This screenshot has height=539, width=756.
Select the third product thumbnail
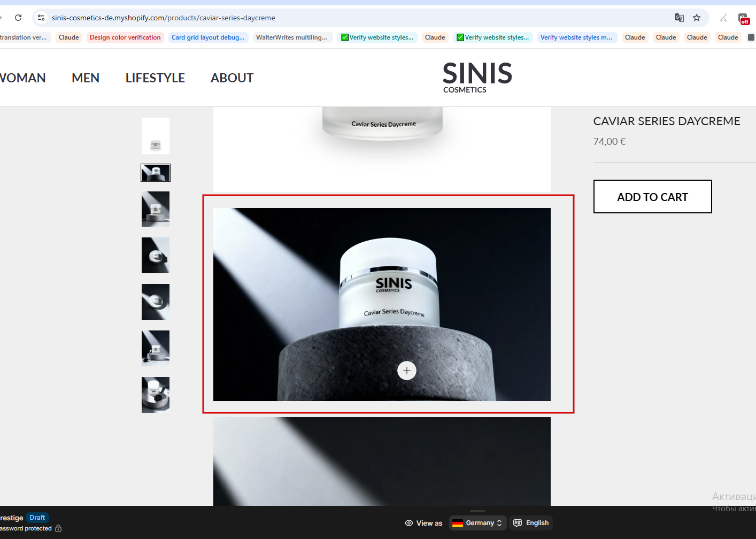tap(156, 209)
